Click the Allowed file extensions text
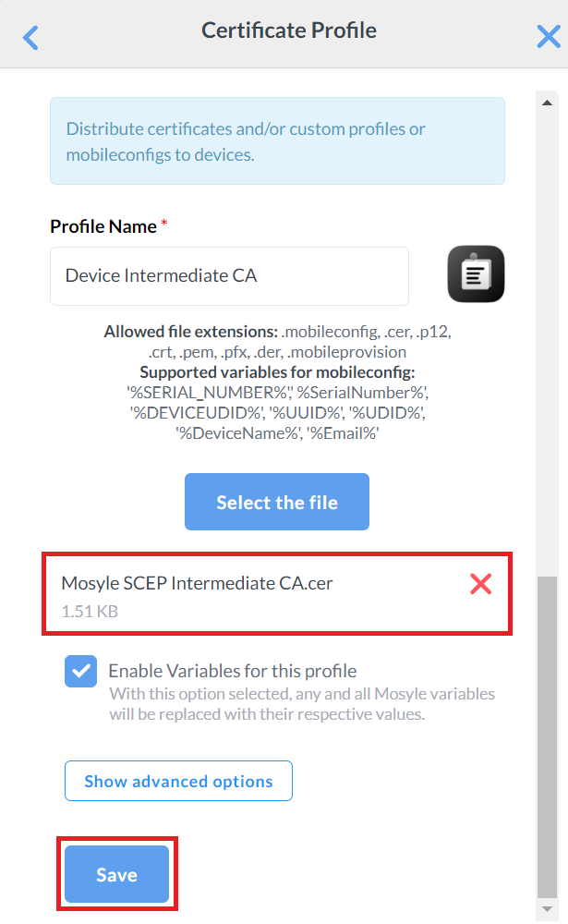 coord(277,341)
